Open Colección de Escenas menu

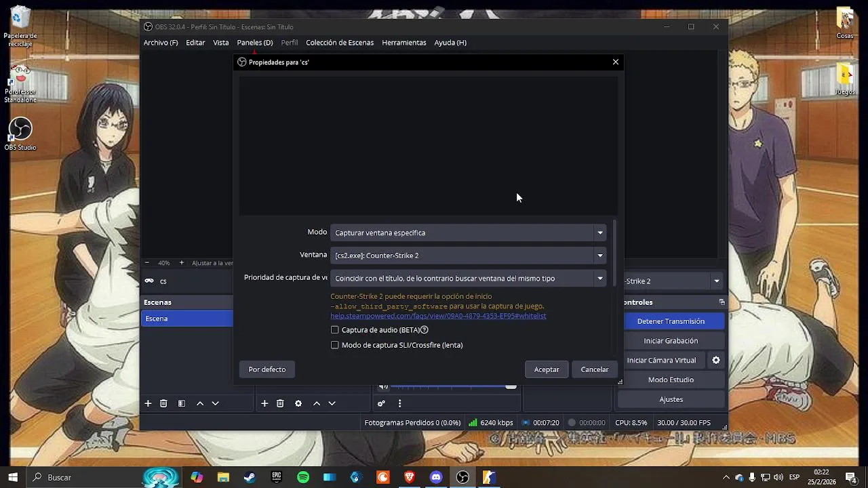coord(340,43)
